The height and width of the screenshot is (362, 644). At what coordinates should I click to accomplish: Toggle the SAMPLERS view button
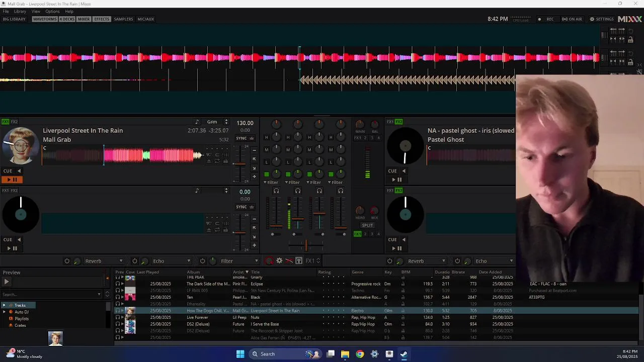click(x=124, y=19)
